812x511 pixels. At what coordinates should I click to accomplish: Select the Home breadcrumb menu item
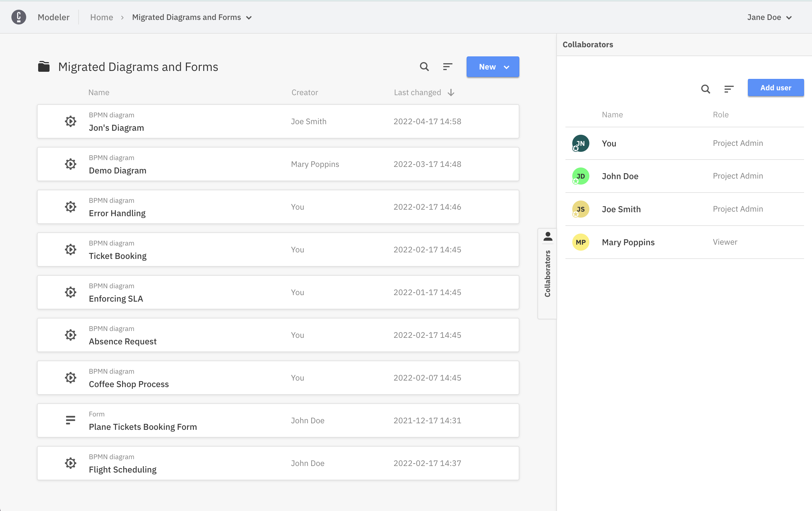[x=101, y=17]
